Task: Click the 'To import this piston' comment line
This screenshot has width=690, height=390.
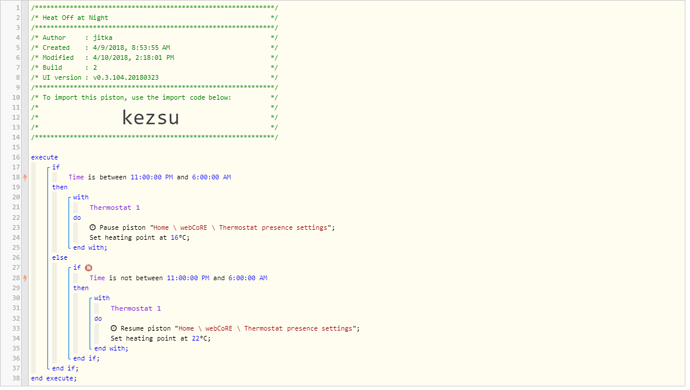Action: click(x=154, y=98)
